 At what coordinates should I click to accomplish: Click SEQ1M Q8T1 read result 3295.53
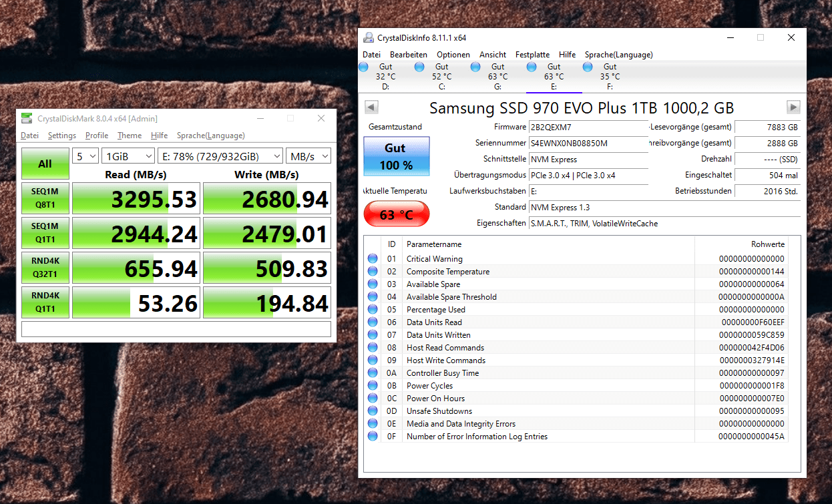point(136,198)
